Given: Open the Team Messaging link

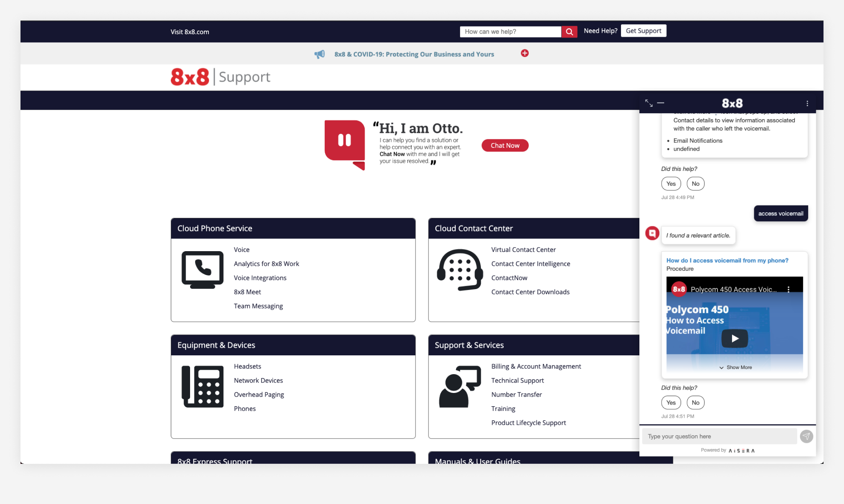Looking at the screenshot, I should pyautogui.click(x=258, y=306).
